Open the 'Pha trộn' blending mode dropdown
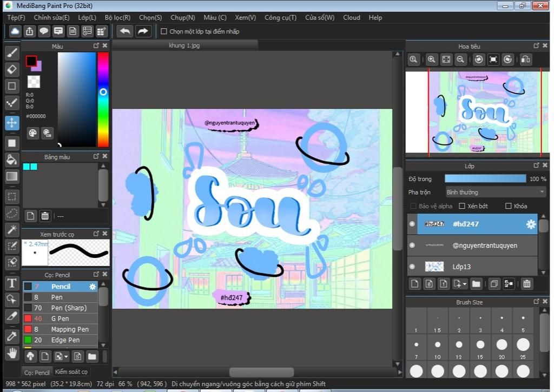 [496, 192]
